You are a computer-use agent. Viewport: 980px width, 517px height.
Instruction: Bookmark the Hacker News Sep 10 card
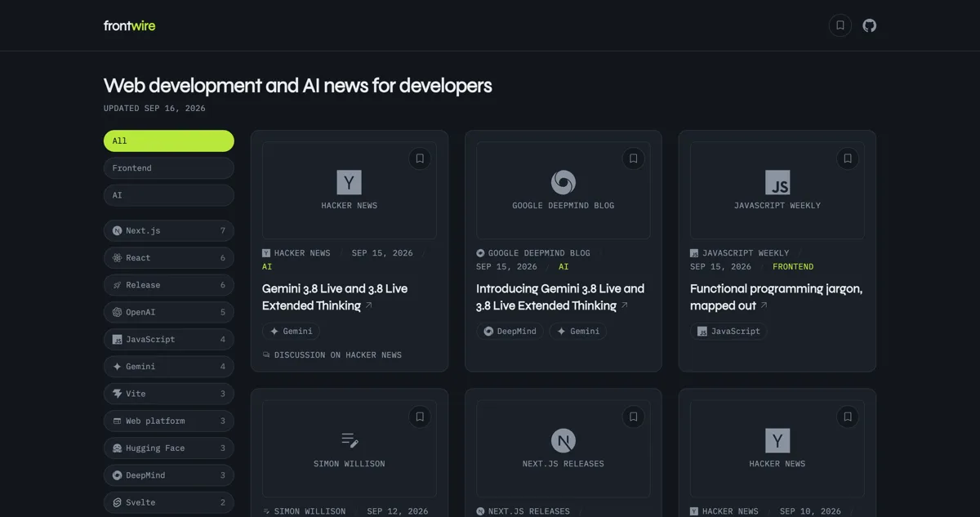(x=848, y=417)
